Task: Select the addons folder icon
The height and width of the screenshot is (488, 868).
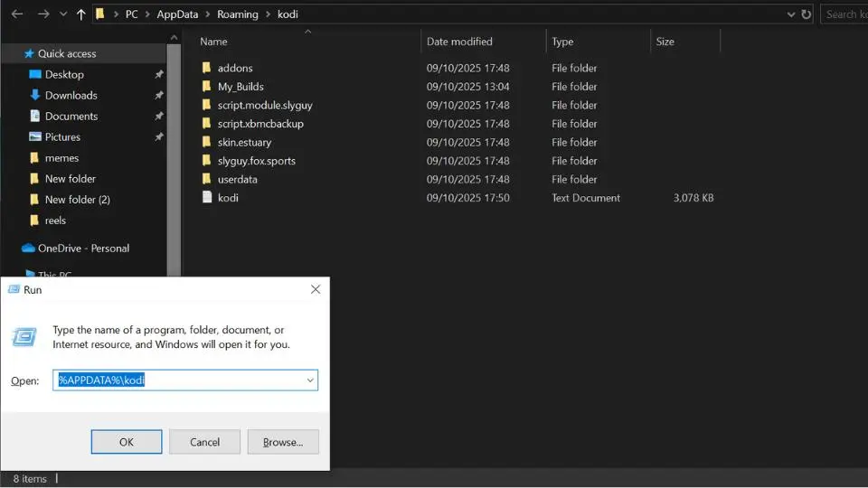Action: click(x=206, y=68)
